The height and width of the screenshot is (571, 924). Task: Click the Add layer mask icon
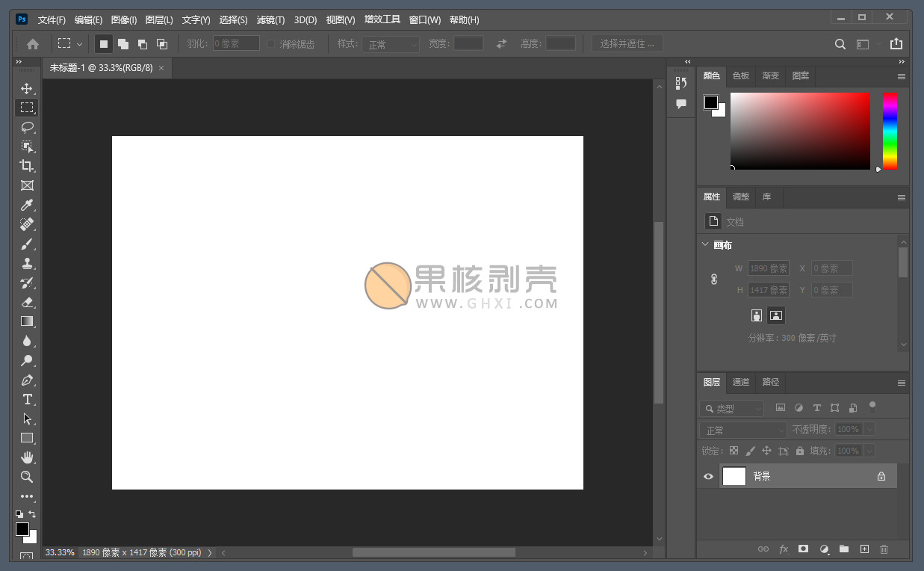pyautogui.click(x=803, y=549)
